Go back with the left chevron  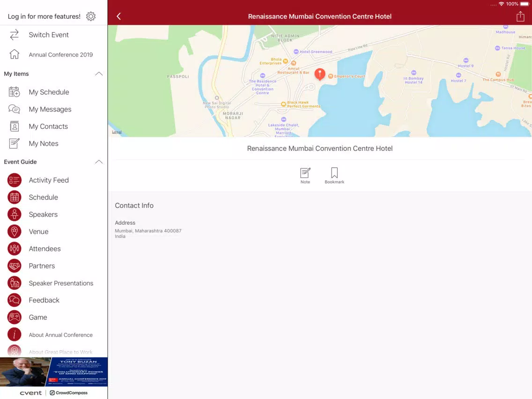[x=118, y=16]
